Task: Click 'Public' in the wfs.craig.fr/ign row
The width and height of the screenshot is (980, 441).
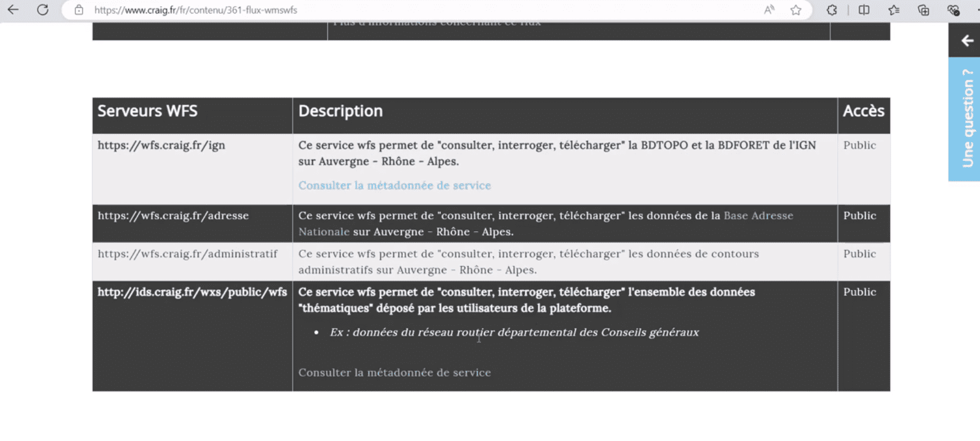Action: point(860,145)
